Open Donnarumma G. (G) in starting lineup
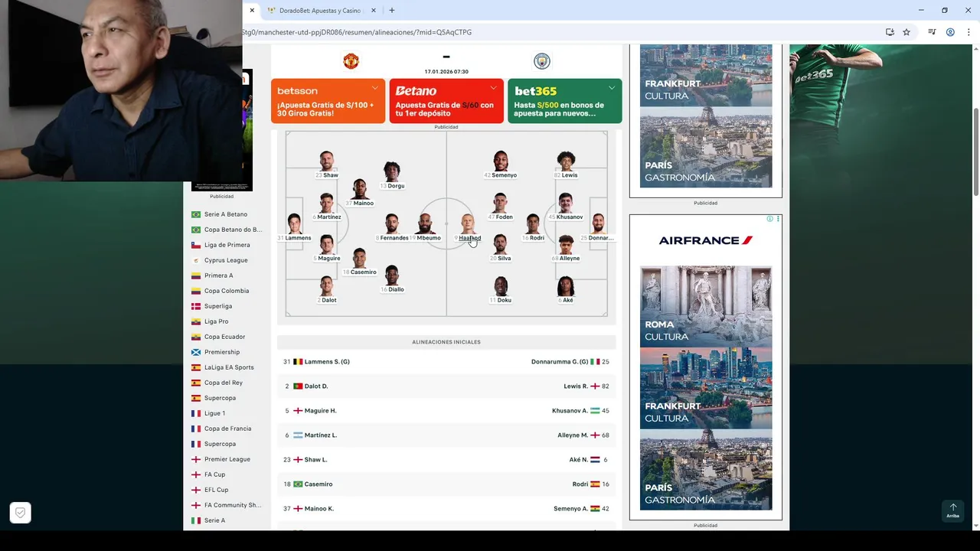This screenshot has height=551, width=980. (x=560, y=362)
